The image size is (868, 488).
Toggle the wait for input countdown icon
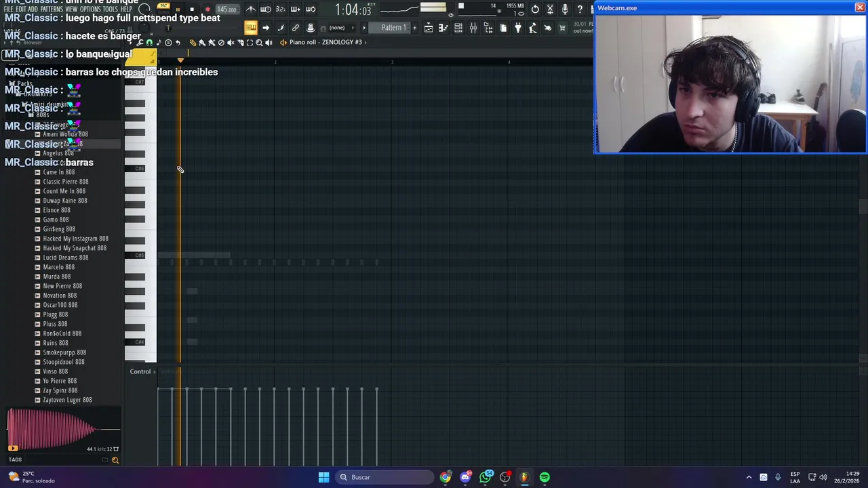click(x=266, y=9)
